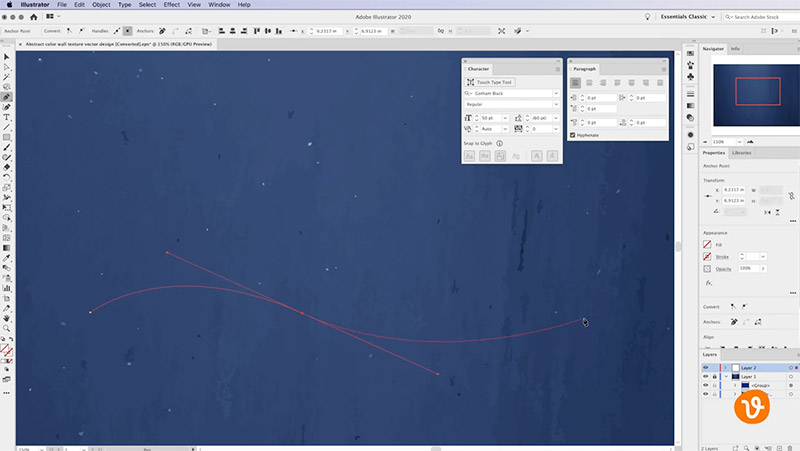Viewport: 800px width, 451px height.
Task: Open Character panel flyout menu
Action: (x=558, y=69)
